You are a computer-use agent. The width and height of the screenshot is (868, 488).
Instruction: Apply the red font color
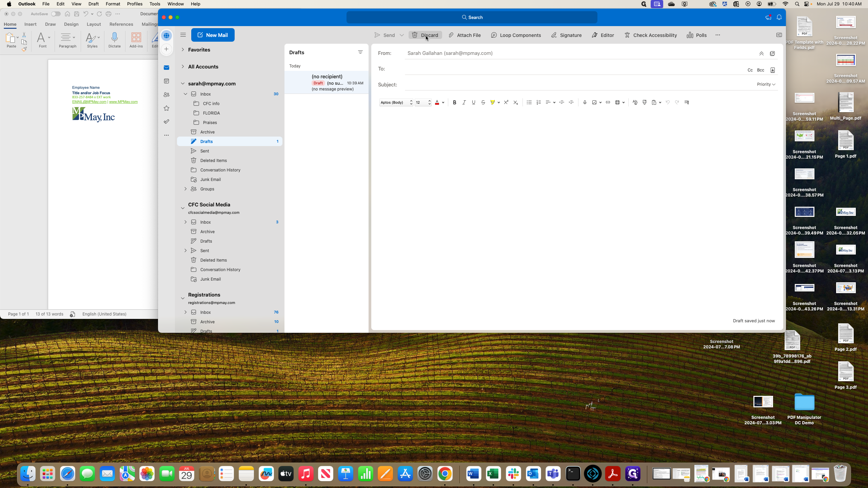point(437,102)
